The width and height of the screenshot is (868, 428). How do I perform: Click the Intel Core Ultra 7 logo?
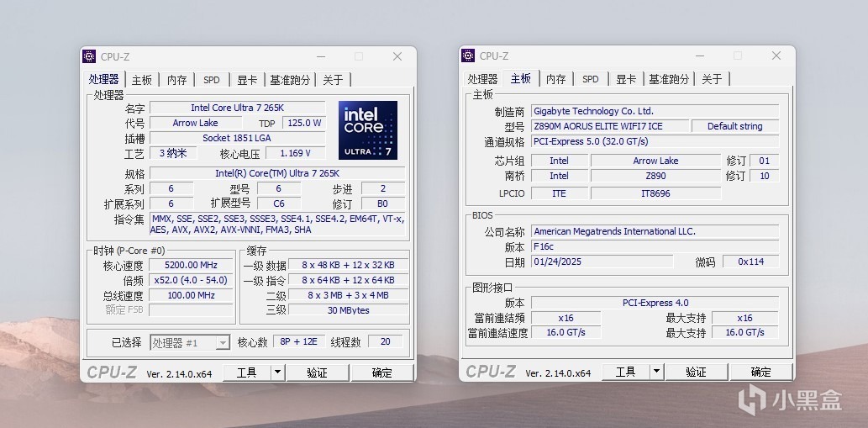368,130
